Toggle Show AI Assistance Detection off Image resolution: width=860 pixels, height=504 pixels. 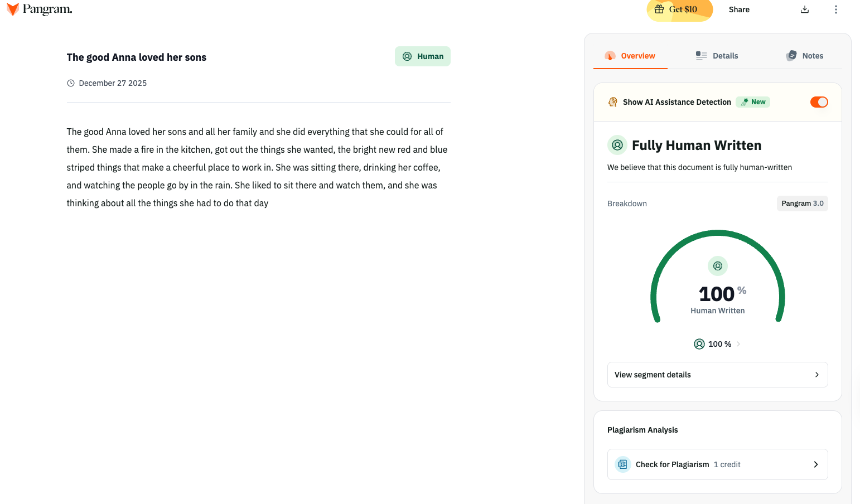pos(819,102)
